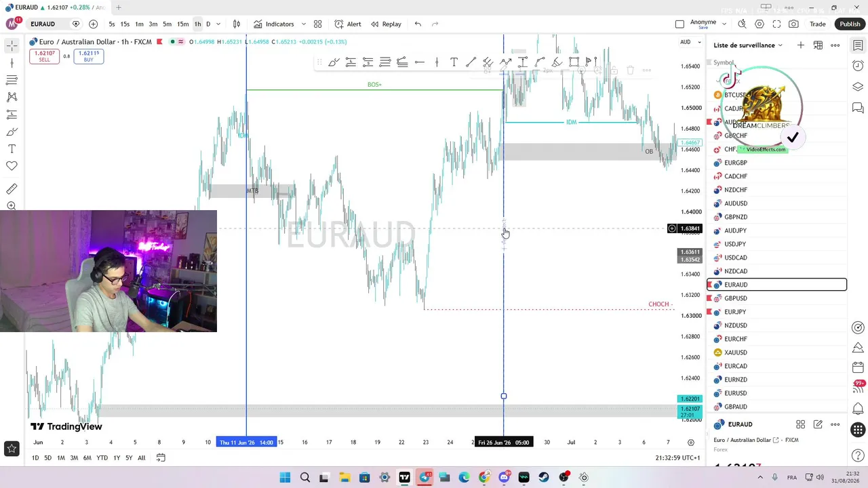This screenshot has height=488, width=868.
Task: Open Steam from the taskbar
Action: [544, 478]
